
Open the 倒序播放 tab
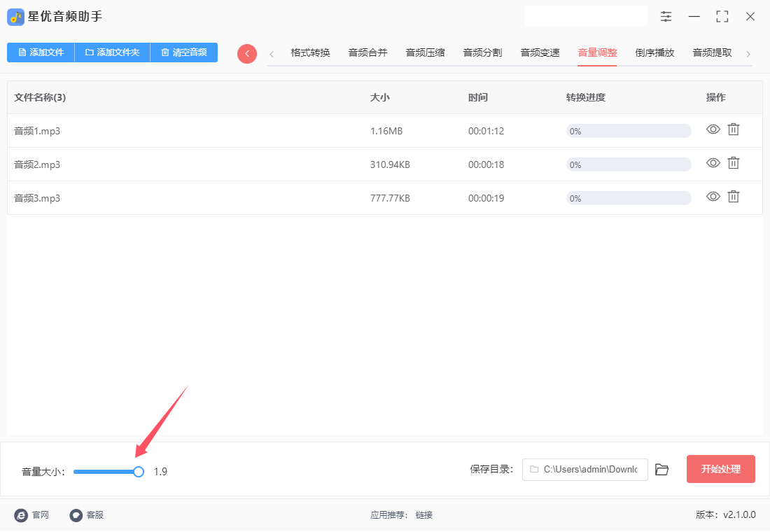[654, 52]
